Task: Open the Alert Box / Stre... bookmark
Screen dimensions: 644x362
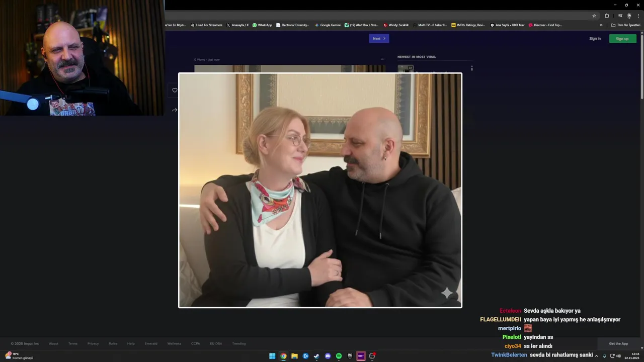Action: click(361, 25)
